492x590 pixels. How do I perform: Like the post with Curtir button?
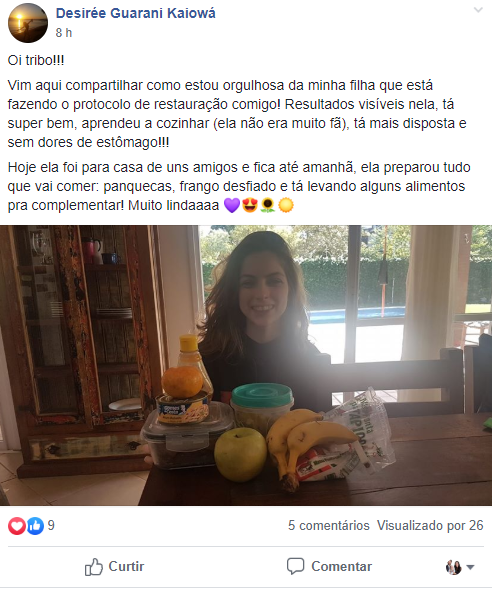114,566
